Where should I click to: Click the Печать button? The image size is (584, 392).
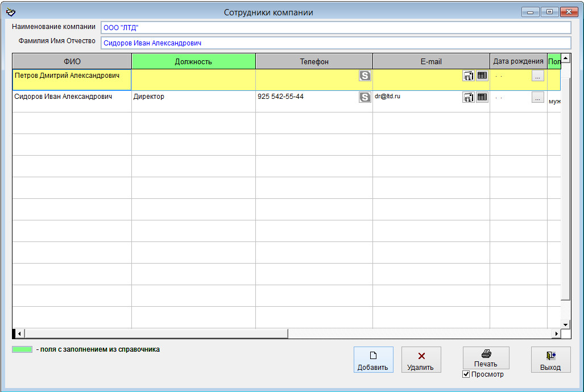(486, 358)
